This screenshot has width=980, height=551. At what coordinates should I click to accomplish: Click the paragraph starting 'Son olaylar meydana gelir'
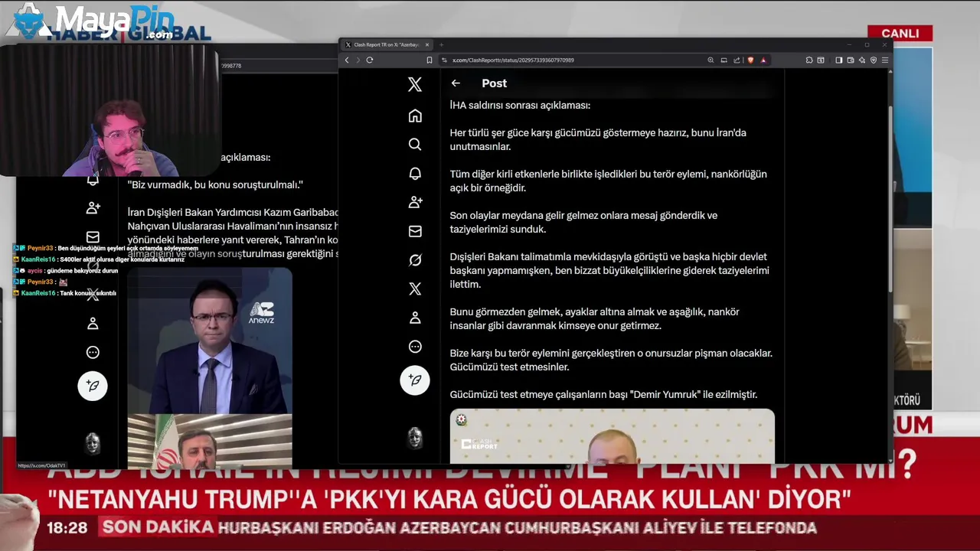click(583, 222)
